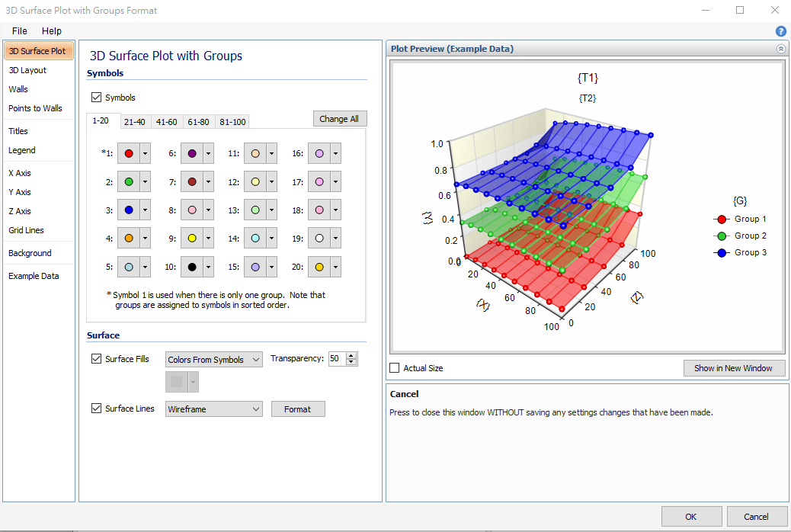
Task: Enable the Actual Size checkbox
Action: 395,368
